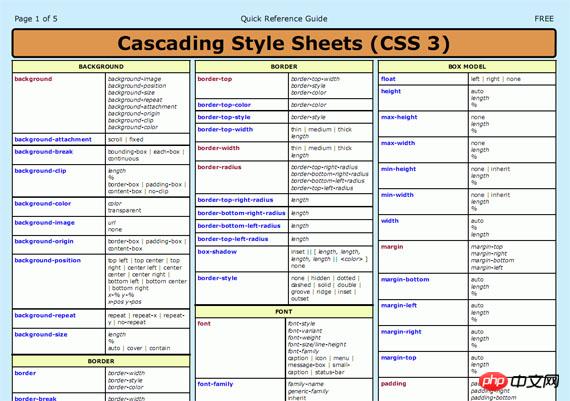Click the red 'margin' property name
The width and height of the screenshot is (570, 401).
(x=392, y=246)
